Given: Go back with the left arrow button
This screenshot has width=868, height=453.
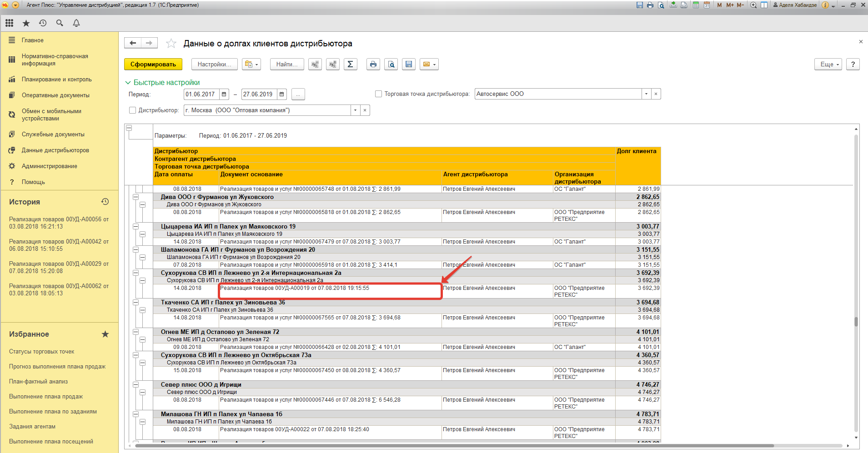Looking at the screenshot, I should pyautogui.click(x=133, y=43).
